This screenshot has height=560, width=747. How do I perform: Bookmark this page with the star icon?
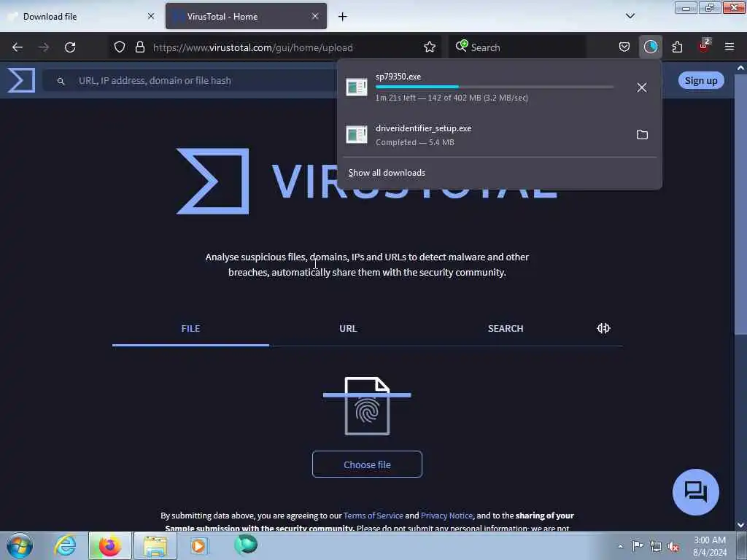point(430,47)
